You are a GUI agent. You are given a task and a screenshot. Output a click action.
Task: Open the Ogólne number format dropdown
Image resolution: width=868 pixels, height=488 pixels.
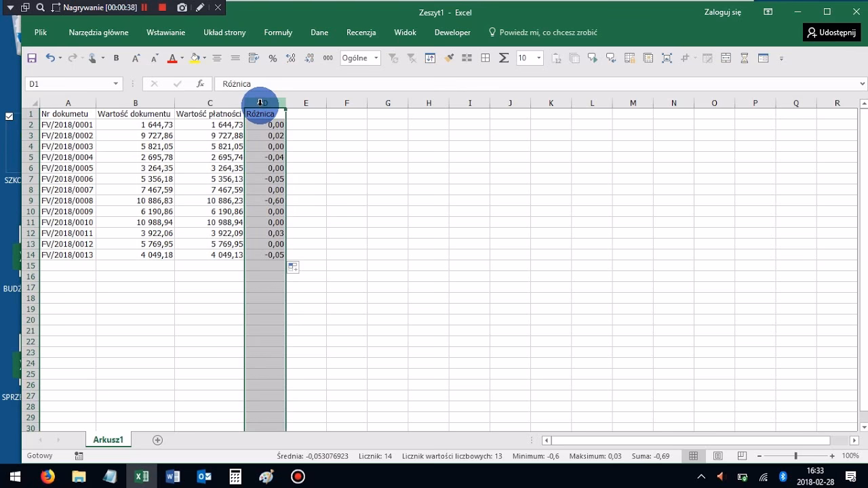pyautogui.click(x=376, y=58)
